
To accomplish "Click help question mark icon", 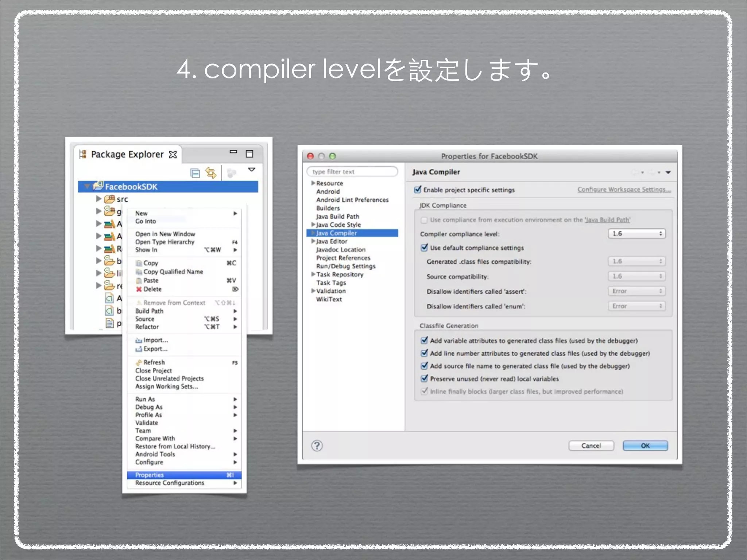I will tap(317, 446).
